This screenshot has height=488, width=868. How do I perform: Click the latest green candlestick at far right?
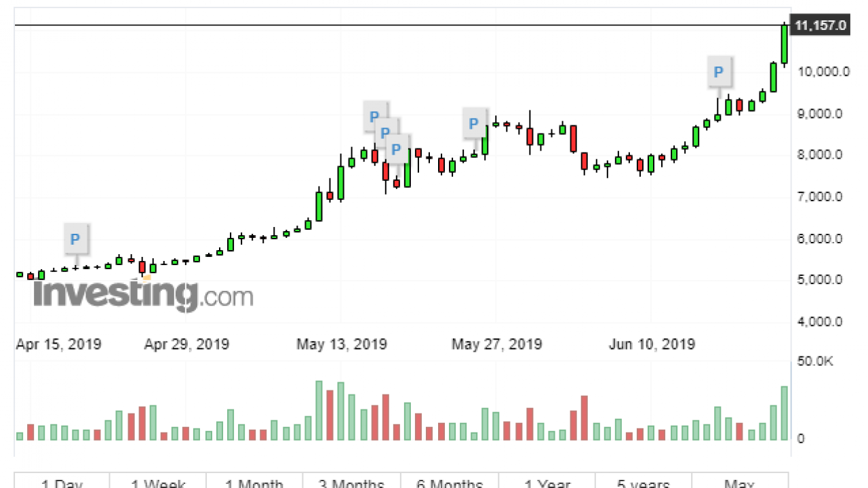(x=784, y=44)
